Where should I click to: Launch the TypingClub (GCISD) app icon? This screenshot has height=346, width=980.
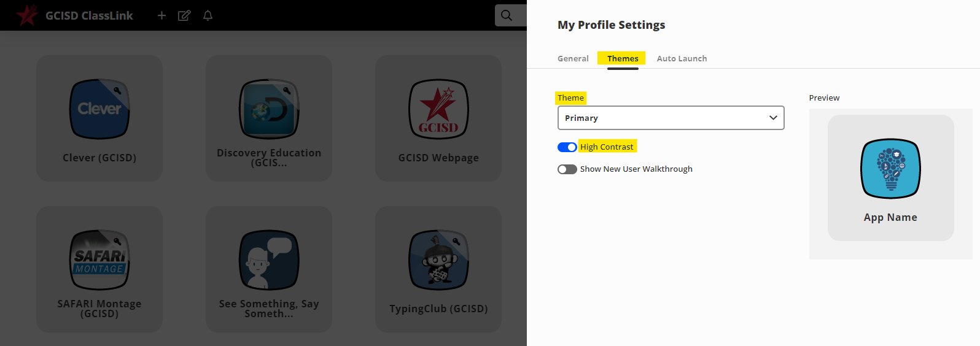coord(438,260)
